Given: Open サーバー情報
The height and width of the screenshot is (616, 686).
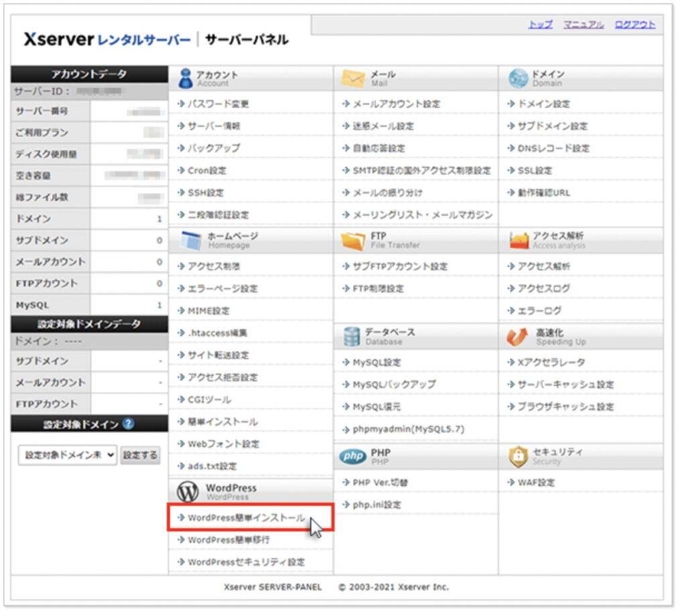Looking at the screenshot, I should (x=214, y=126).
